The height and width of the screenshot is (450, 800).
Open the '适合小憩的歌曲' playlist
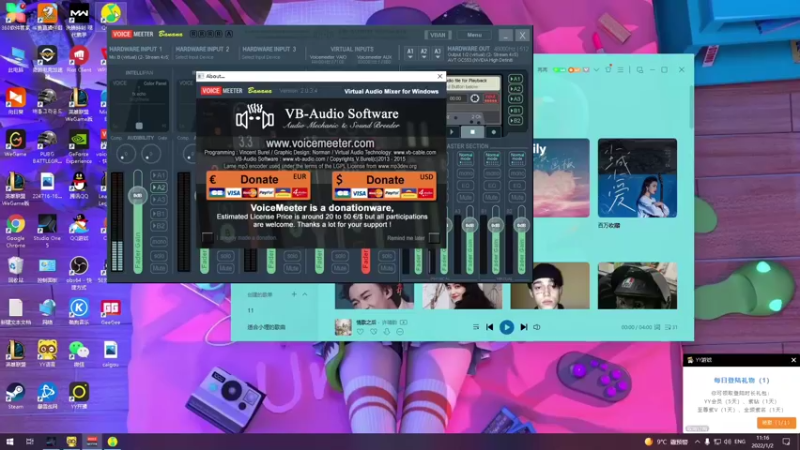(266, 327)
